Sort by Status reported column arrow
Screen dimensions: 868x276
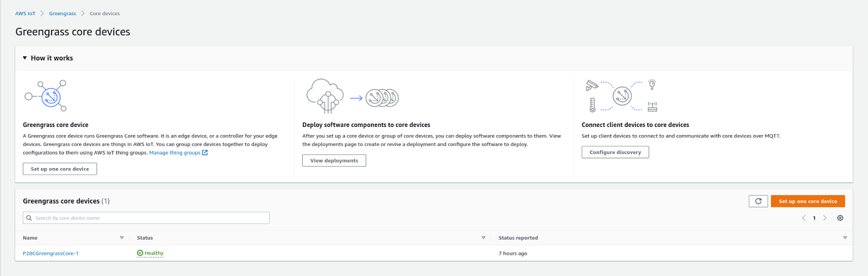point(845,238)
